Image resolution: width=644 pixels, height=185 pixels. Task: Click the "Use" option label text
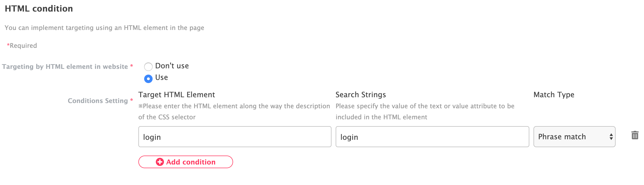click(x=162, y=78)
